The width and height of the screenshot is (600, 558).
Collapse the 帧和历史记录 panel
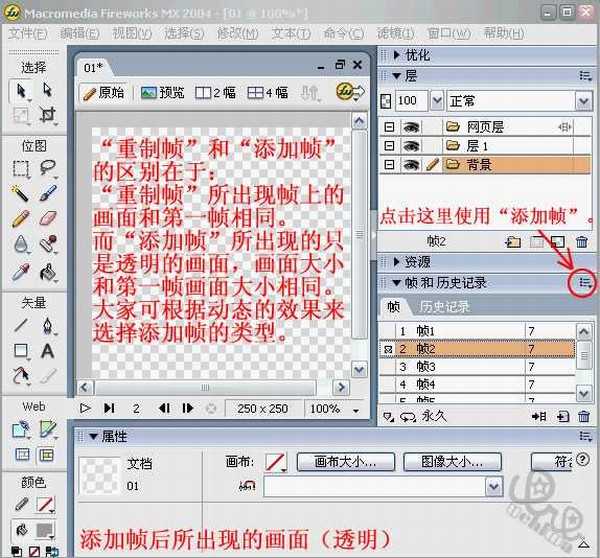click(x=397, y=283)
